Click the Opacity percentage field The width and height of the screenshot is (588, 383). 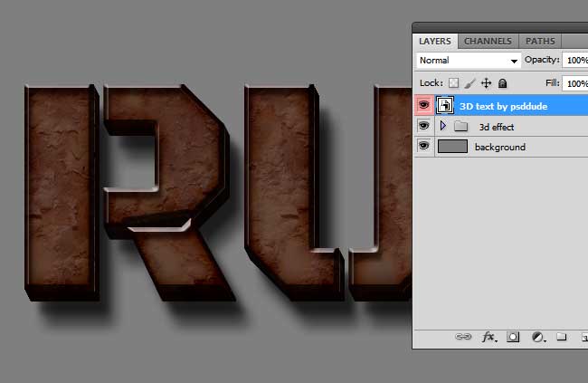coord(575,61)
